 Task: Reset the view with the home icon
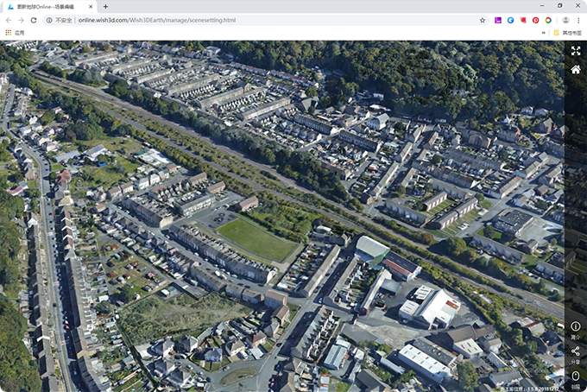point(576,69)
